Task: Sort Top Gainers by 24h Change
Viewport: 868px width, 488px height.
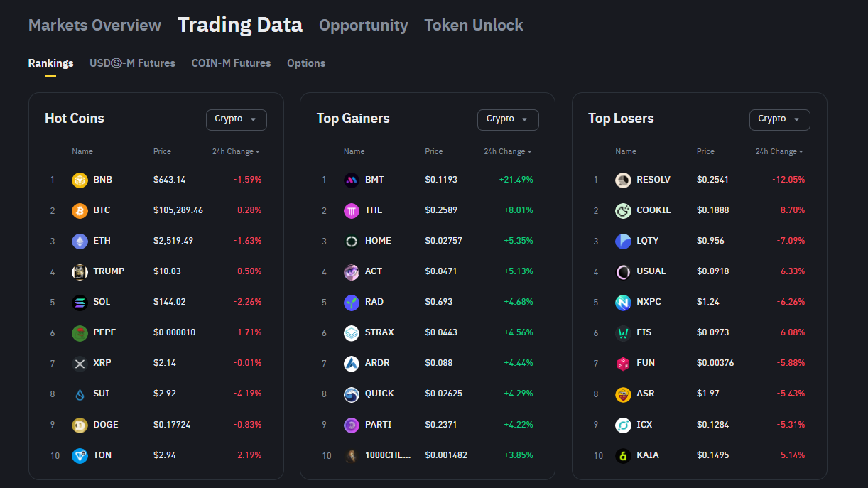Action: tap(507, 152)
